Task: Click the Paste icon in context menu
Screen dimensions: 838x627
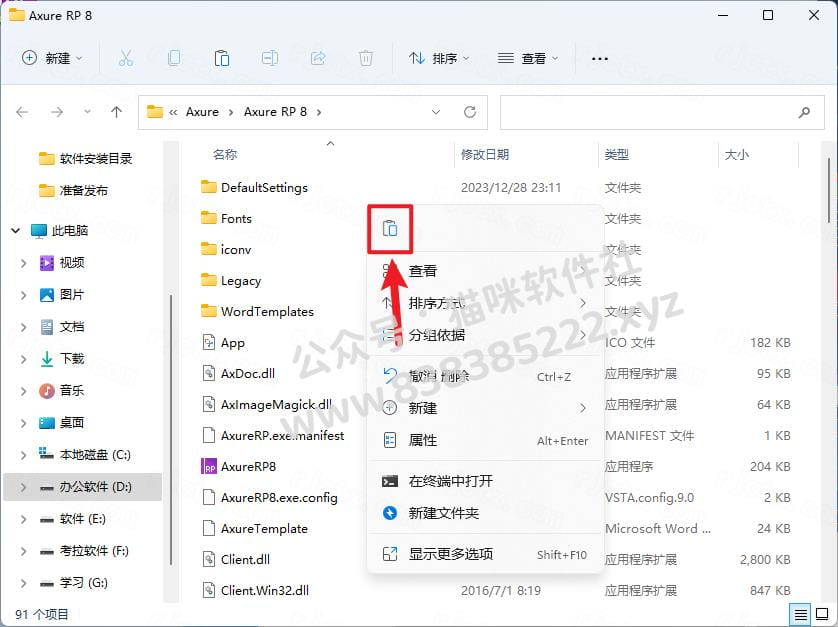Action: pyautogui.click(x=390, y=229)
